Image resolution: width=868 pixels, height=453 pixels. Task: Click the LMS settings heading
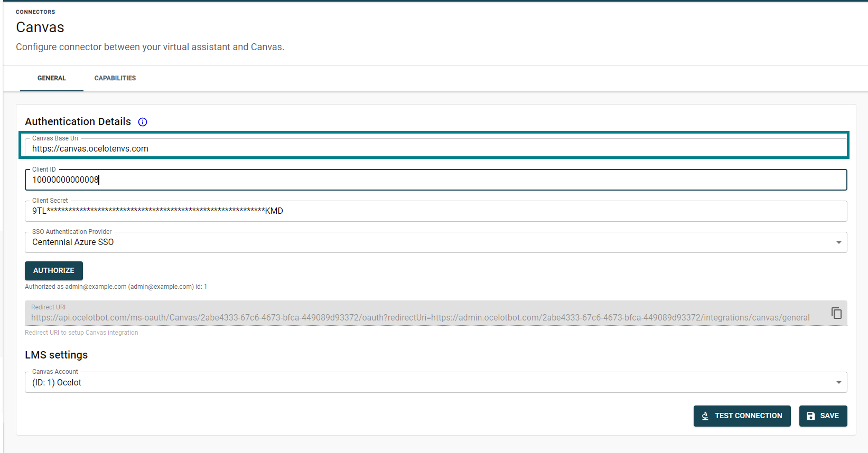[57, 355]
